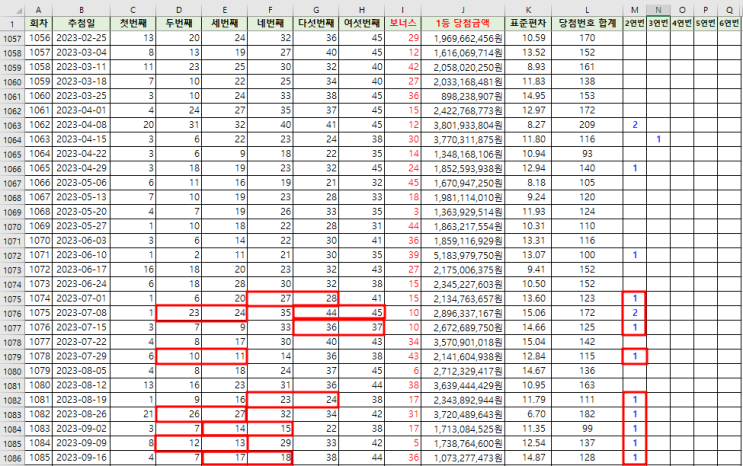743x466 pixels.
Task: Select cell 44 in round 1075 row
Action: pyautogui.click(x=316, y=313)
